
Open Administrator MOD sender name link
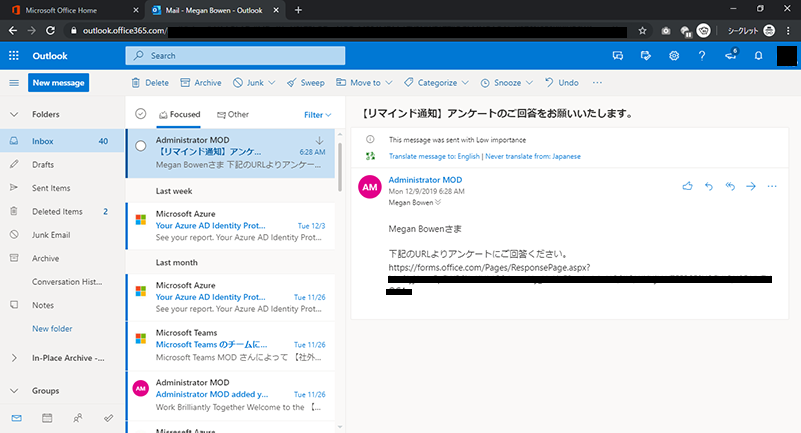point(425,180)
